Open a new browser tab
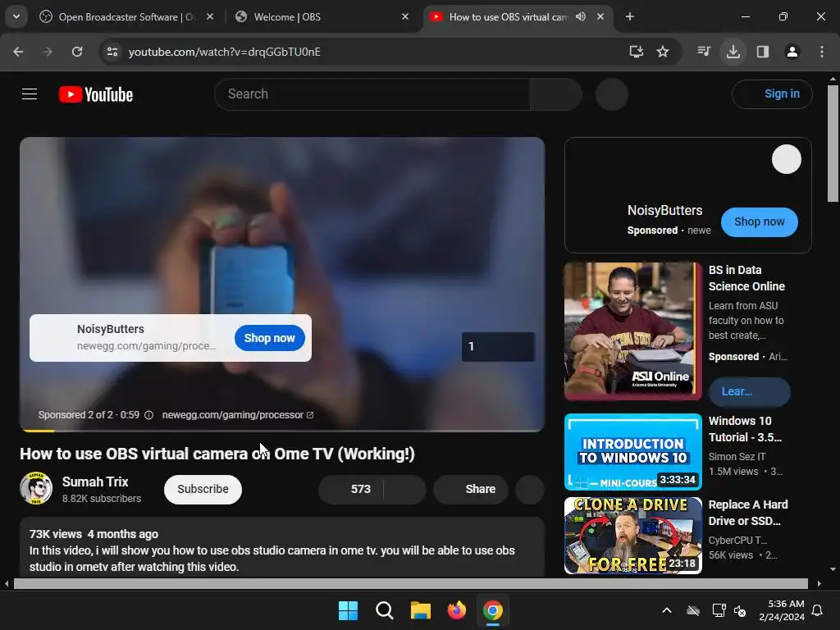Viewport: 840px width, 630px height. pyautogui.click(x=630, y=16)
